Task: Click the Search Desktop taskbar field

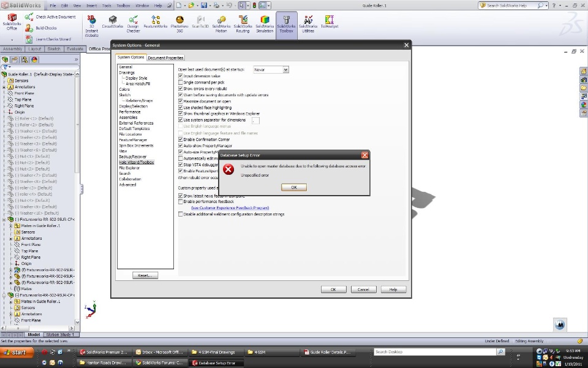Action: pyautogui.click(x=435, y=352)
